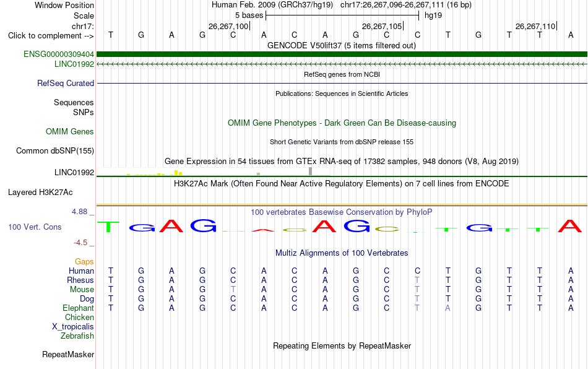Click the Gaps label in Multiz track
588x369 pixels.
pos(84,261)
